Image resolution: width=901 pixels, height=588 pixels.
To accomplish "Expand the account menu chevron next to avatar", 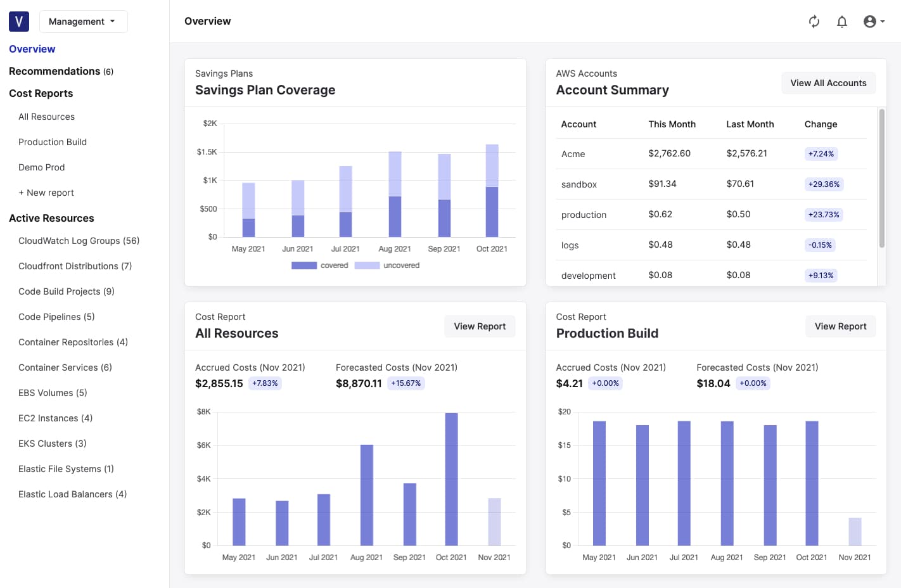I will (x=882, y=21).
